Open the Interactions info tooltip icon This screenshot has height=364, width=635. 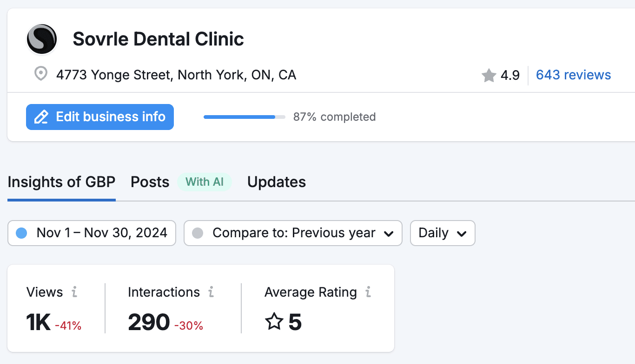point(212,292)
